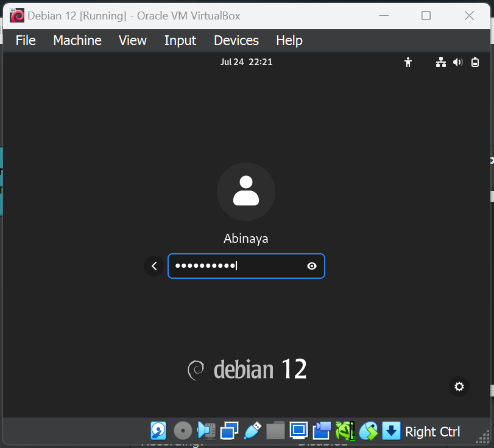Click the VirtualBox title bar app icon
Screen dimensions: 494x448
click(17, 16)
